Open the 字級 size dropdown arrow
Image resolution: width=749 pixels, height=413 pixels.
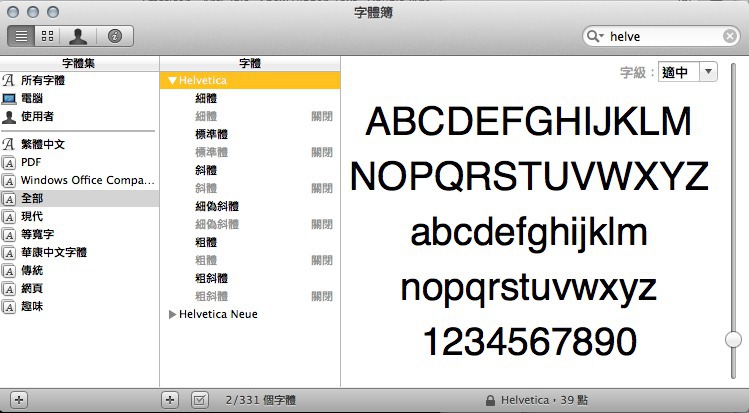click(708, 72)
